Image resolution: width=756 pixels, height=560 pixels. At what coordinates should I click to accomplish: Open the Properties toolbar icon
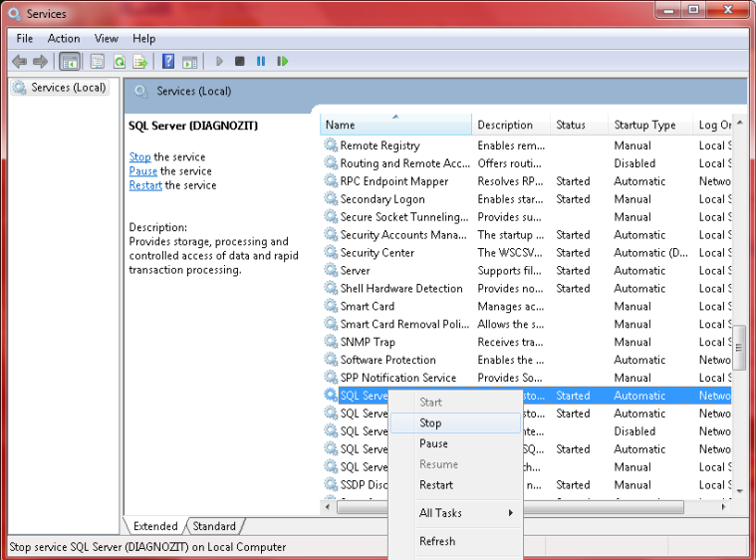coord(98,62)
